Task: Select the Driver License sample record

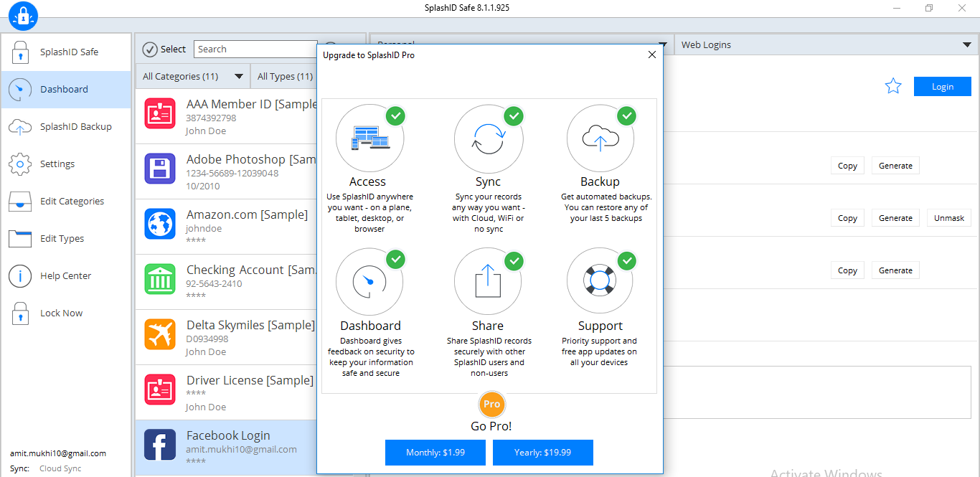Action: pos(226,392)
